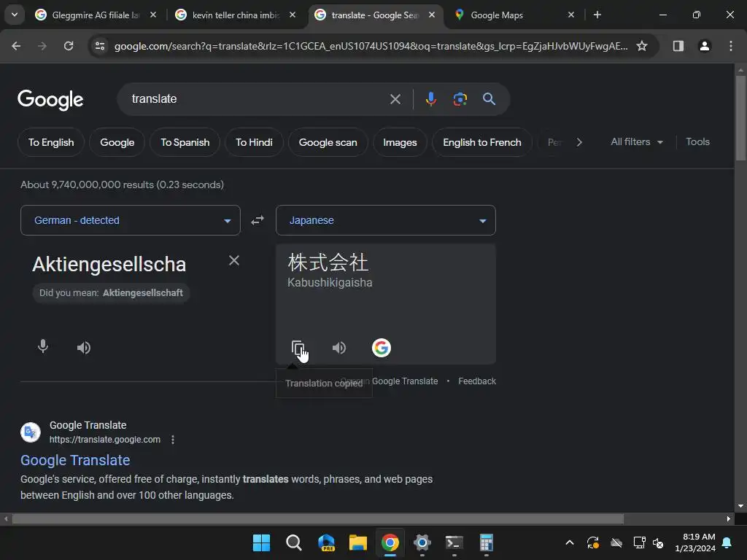The image size is (747, 560).
Task: Open the Chrome side panel
Action: [x=678, y=46]
